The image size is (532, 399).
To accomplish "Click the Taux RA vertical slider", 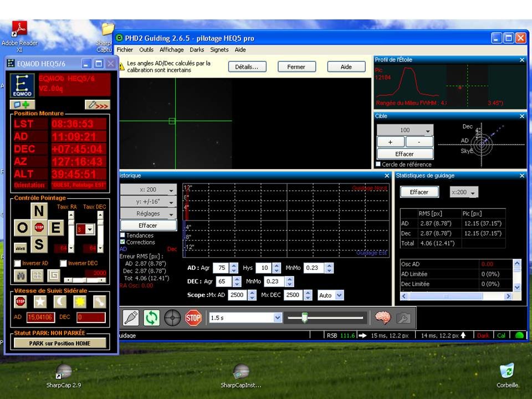I will coord(71,232).
